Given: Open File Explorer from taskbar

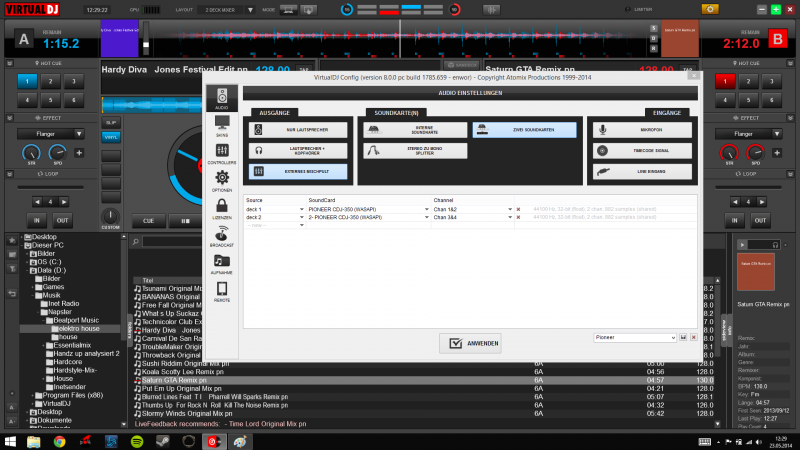Looking at the screenshot, I should [x=34, y=441].
